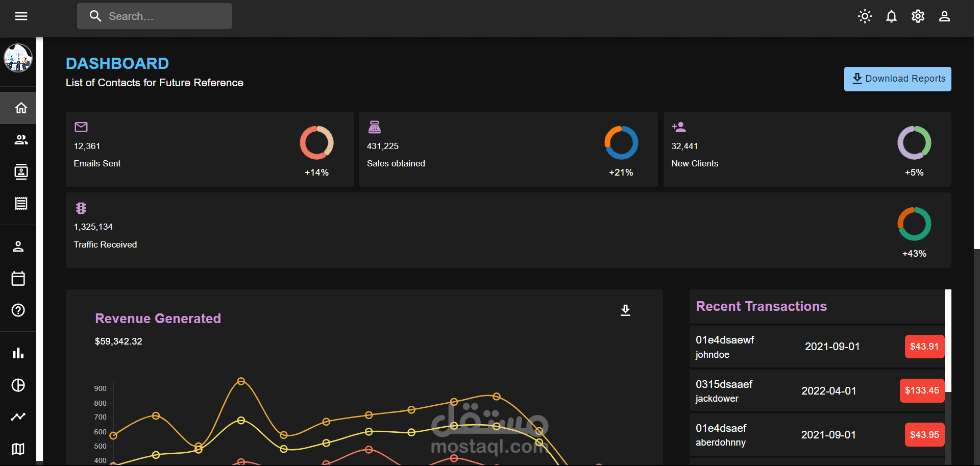Open the notifications bell

click(891, 16)
